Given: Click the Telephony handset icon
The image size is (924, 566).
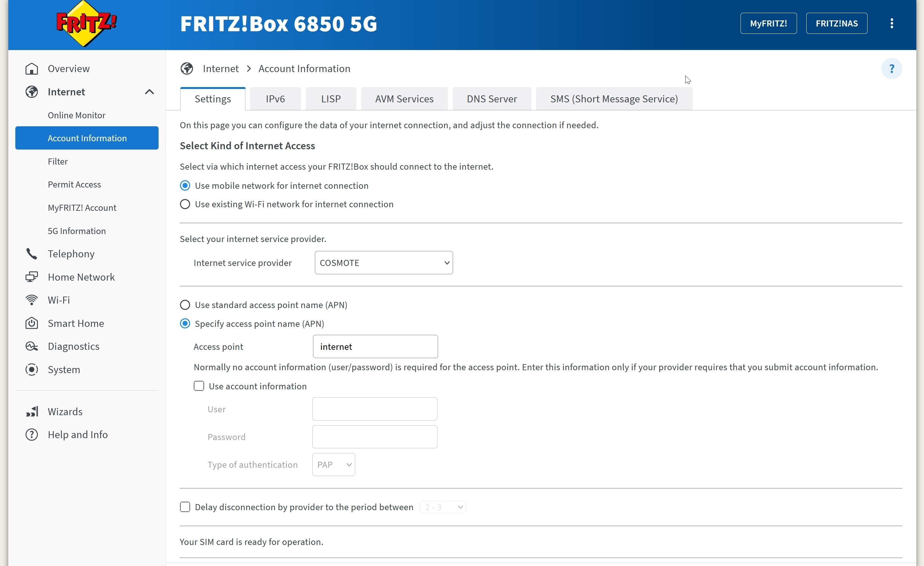Looking at the screenshot, I should [32, 254].
